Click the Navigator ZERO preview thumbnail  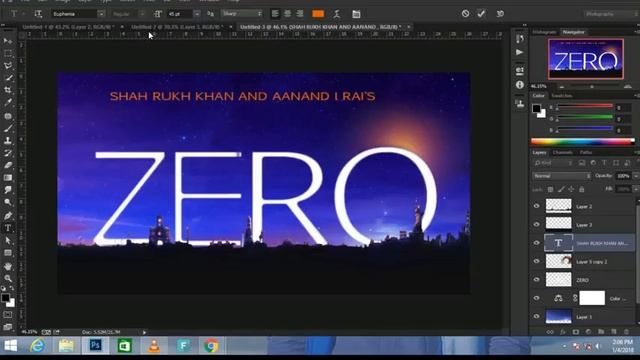pyautogui.click(x=586, y=59)
